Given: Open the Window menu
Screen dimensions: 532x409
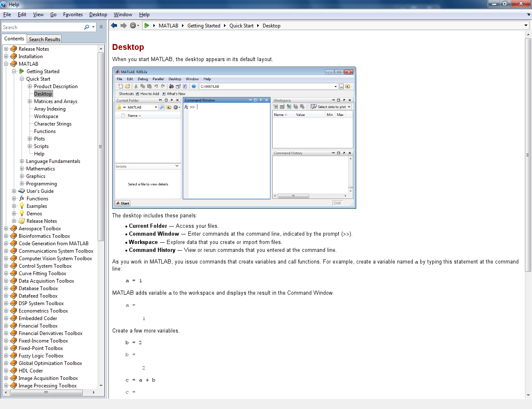Looking at the screenshot, I should click(x=123, y=15).
